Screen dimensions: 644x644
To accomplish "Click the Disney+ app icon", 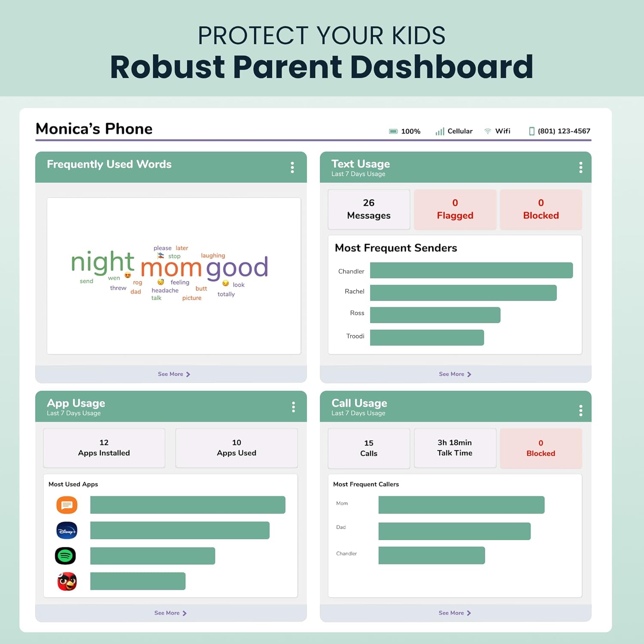I will point(67,531).
